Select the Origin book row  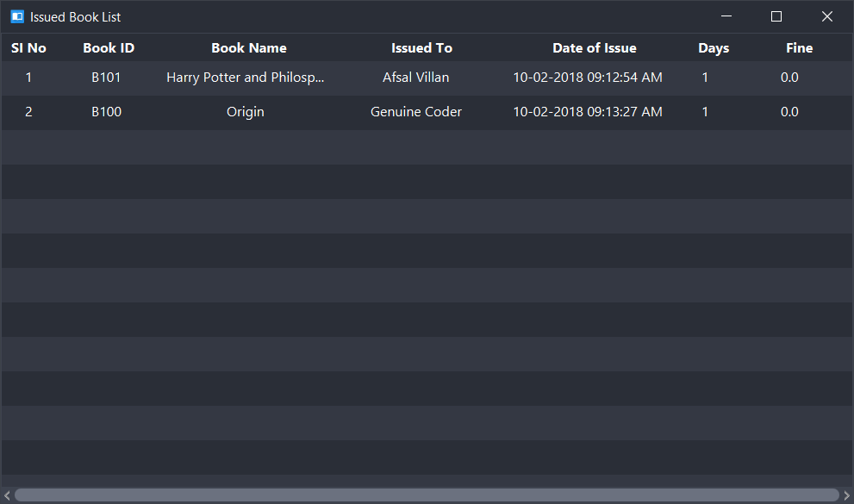[x=246, y=112]
